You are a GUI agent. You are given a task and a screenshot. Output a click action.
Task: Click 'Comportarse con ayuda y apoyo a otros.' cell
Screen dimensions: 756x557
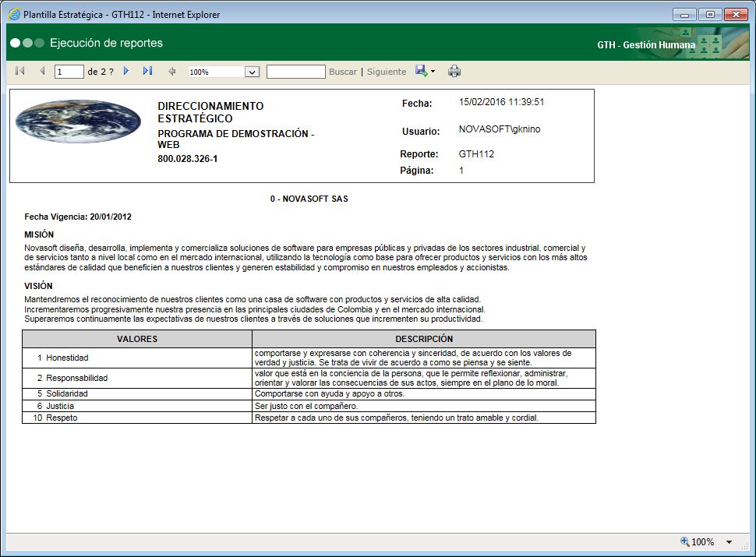330,393
